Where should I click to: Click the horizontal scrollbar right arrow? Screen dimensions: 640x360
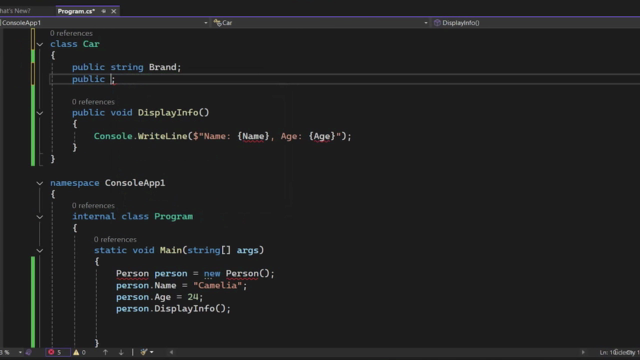[x=583, y=352]
